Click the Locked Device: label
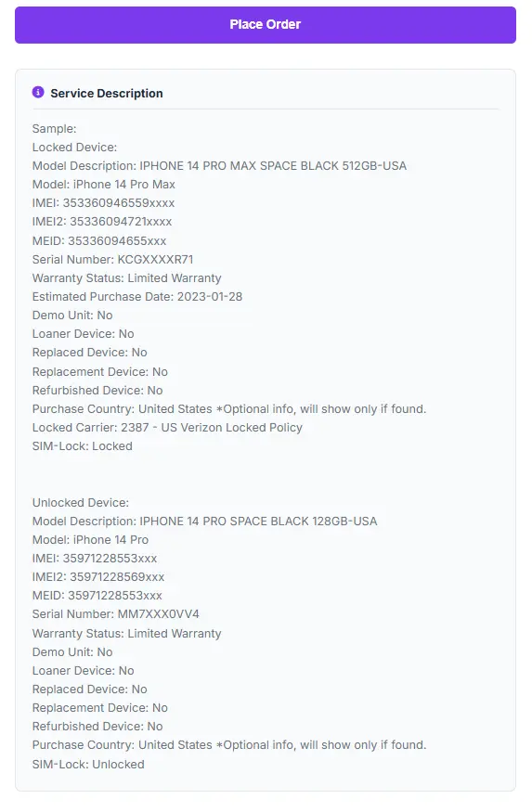Image resolution: width=532 pixels, height=812 pixels. (74, 147)
